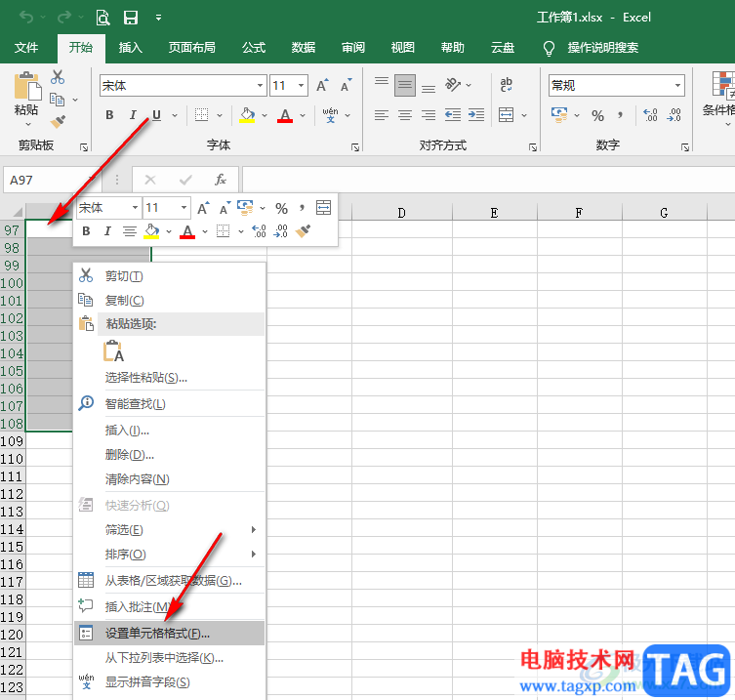Click Merge and Center icon in ribbon
Viewport: 735px width, 700px height.
coord(507,115)
